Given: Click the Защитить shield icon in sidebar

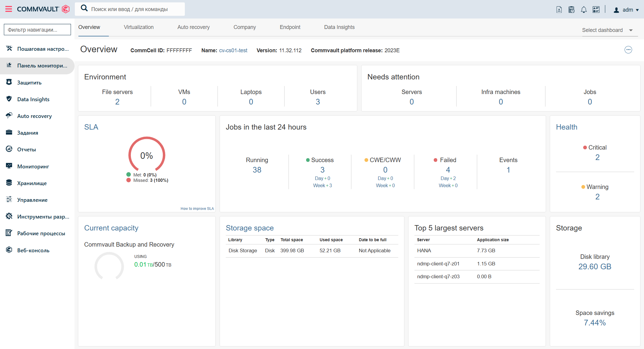Looking at the screenshot, I should 9,82.
